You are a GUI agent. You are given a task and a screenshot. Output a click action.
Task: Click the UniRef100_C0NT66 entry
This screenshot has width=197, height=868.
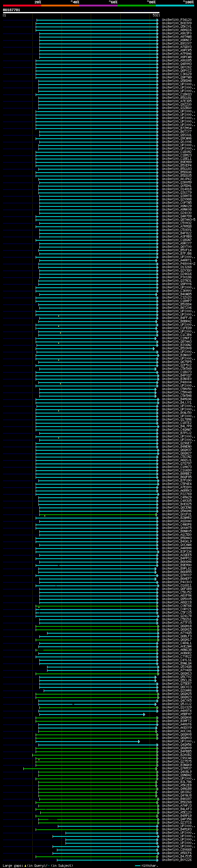(177, 606)
